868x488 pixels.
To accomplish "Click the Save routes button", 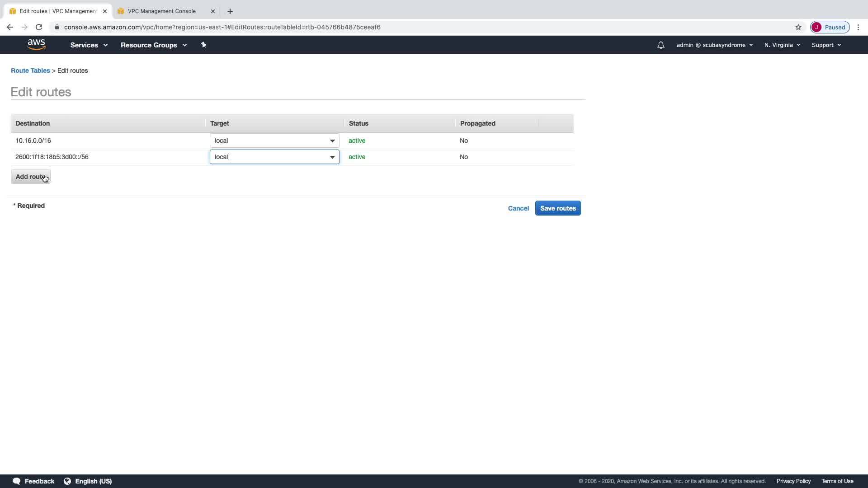I will point(558,208).
